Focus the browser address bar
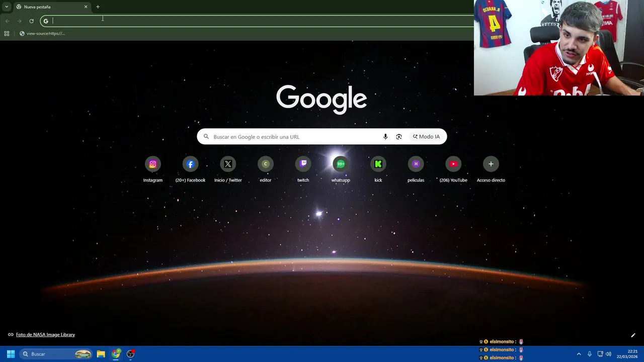644x362 pixels. 257,21
